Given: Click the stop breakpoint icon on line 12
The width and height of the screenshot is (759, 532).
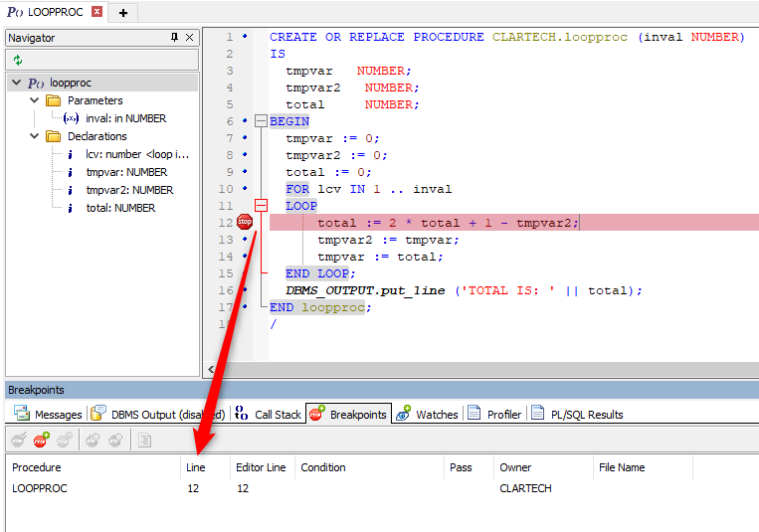Looking at the screenshot, I should [245, 222].
